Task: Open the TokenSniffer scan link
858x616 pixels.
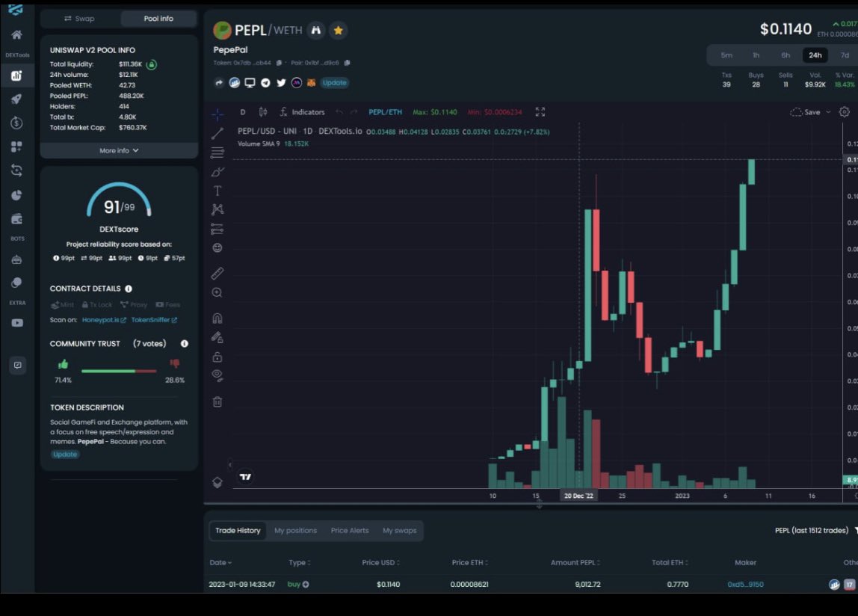Action: (x=154, y=320)
